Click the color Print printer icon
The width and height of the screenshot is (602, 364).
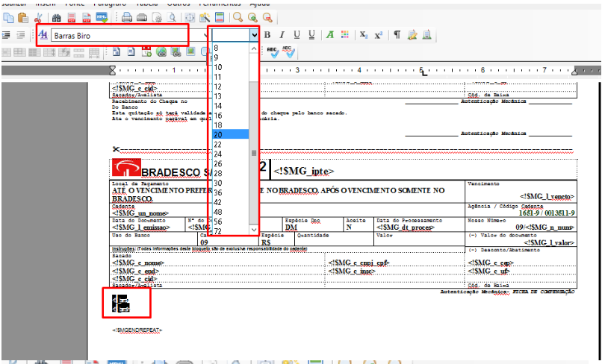click(127, 18)
